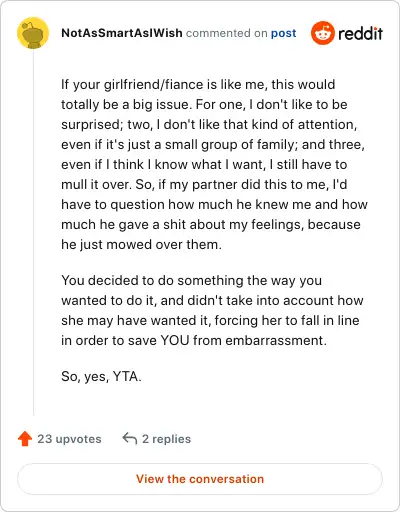Open the NotAsSmartAsIWish username link

(122, 33)
